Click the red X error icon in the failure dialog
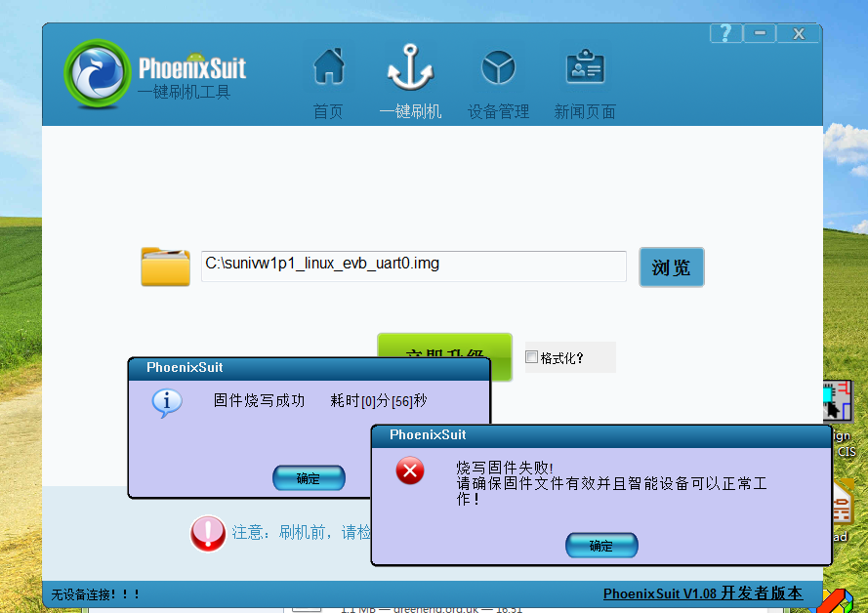 410,470
